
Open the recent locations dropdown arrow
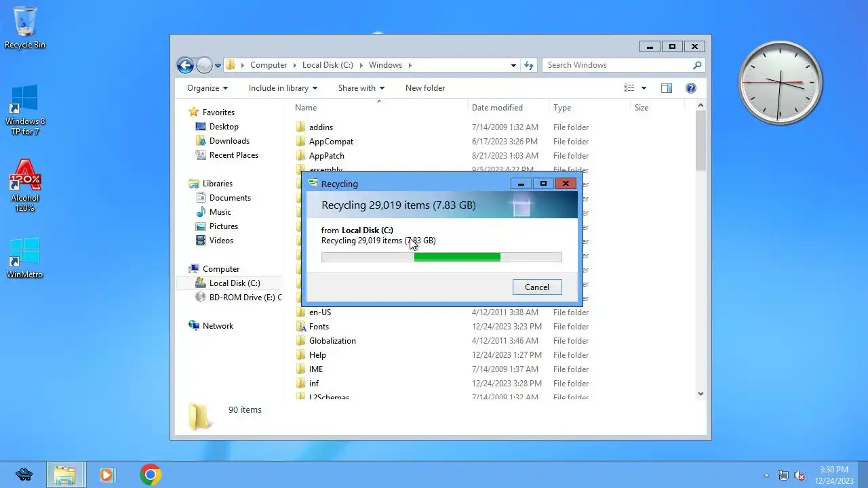[x=218, y=65]
